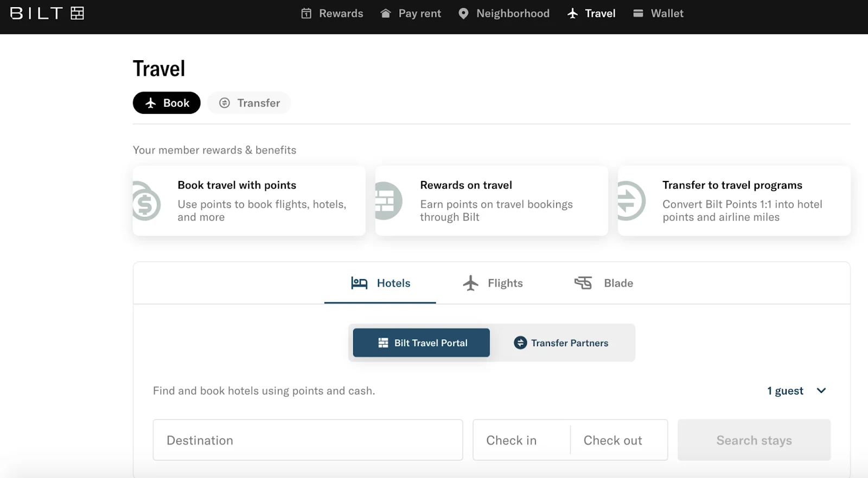This screenshot has width=868, height=478.
Task: Open the Neighborhood section
Action: pyautogui.click(x=504, y=14)
